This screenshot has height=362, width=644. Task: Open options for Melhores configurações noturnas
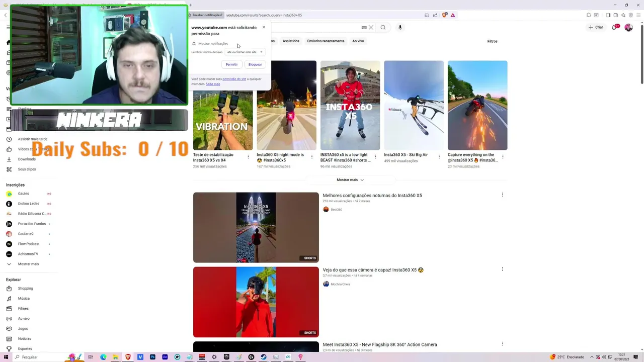pyautogui.click(x=502, y=195)
